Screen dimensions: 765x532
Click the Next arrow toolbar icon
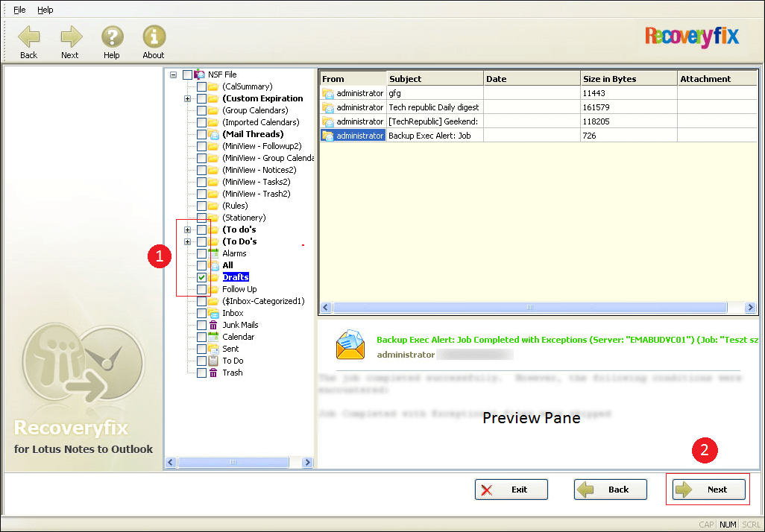(72, 37)
